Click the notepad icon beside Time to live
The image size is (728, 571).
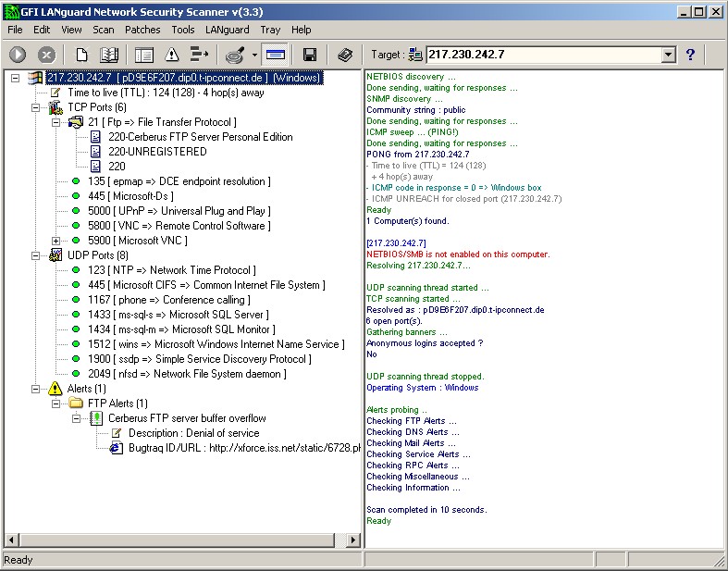point(56,93)
